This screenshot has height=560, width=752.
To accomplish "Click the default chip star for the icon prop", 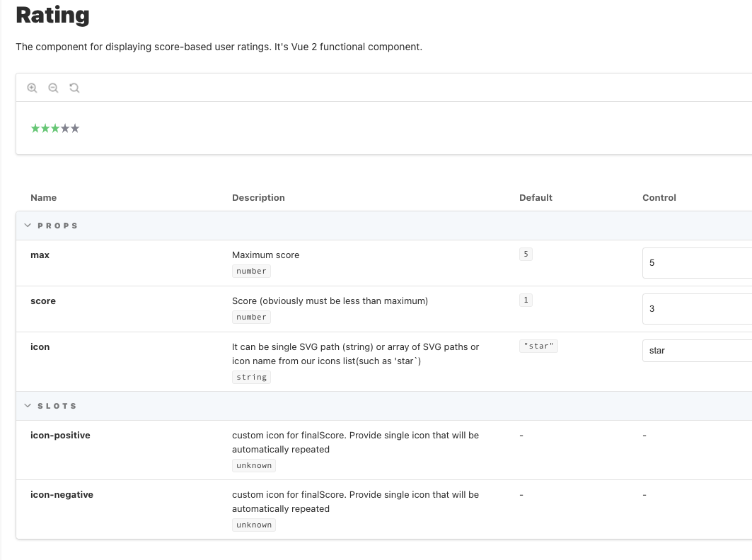I will click(x=538, y=346).
